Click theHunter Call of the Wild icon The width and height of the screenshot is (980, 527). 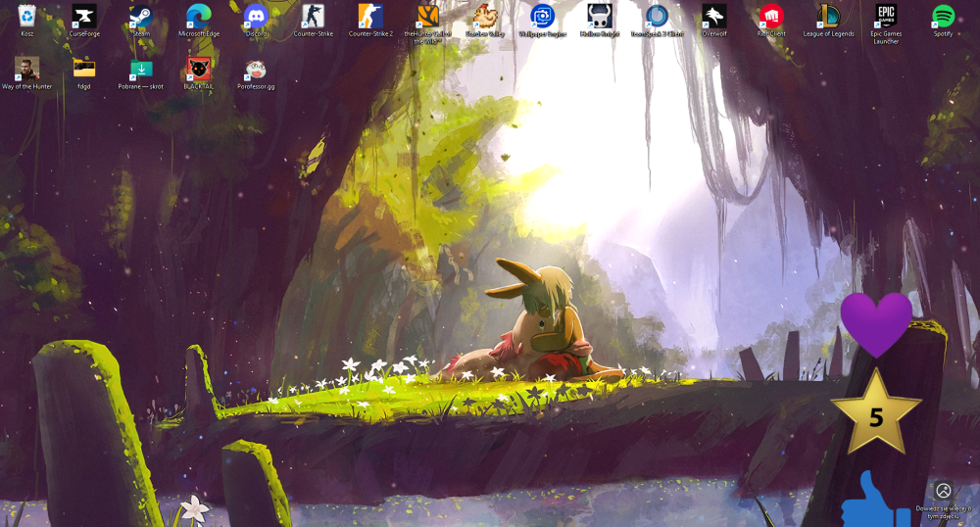pos(428,24)
